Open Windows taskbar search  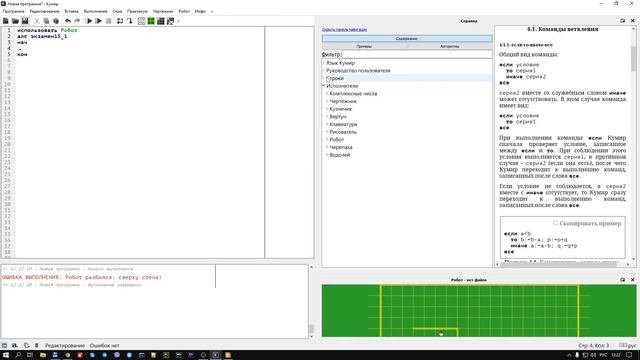click(18, 355)
